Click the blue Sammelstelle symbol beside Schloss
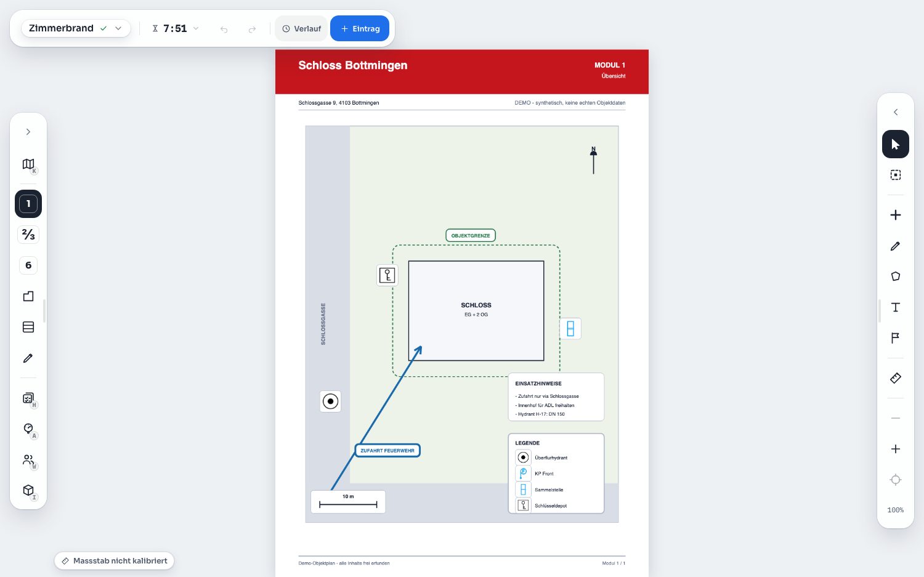 click(570, 329)
